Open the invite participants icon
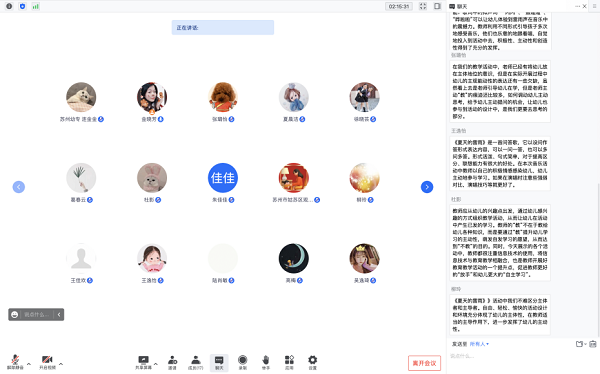Screen dimensions: 600x374 [x=172, y=362]
